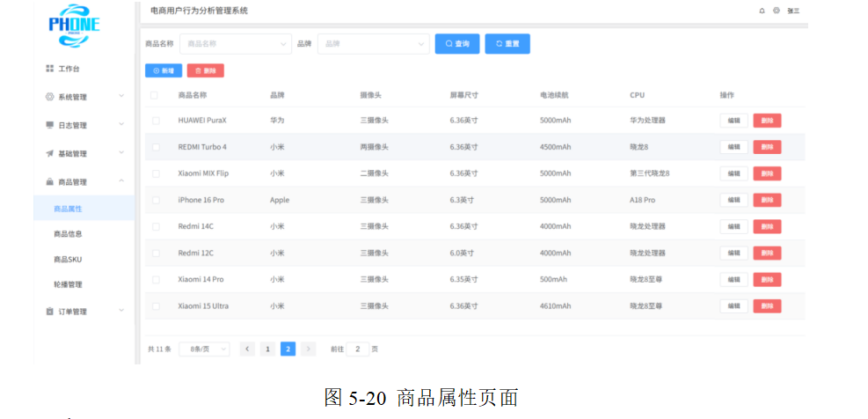
Task: Delete the Xiaomi 14 Pro row
Action: [767, 280]
